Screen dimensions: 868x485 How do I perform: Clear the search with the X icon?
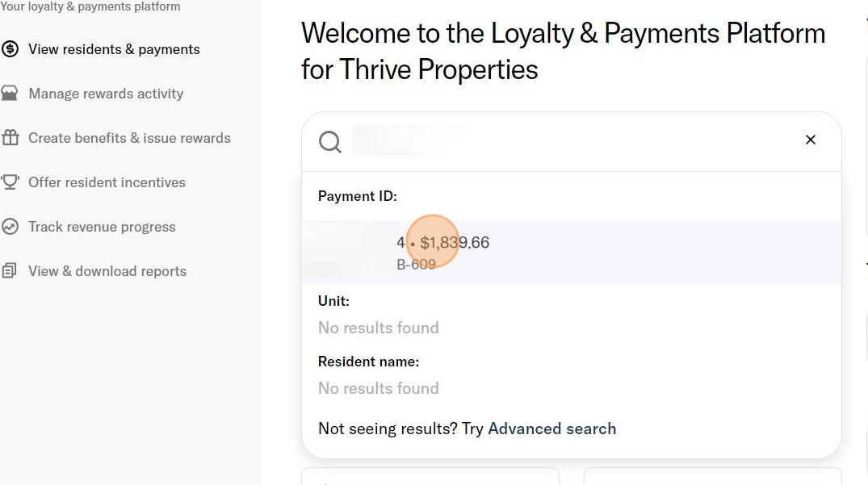pyautogui.click(x=810, y=140)
